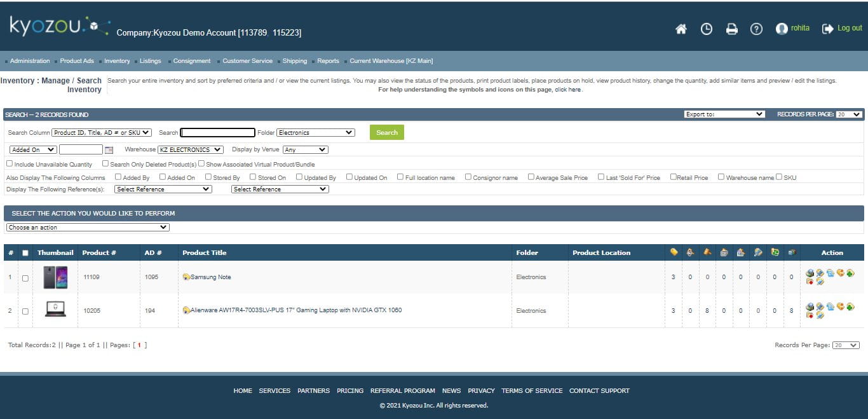This screenshot has height=419, width=868.
Task: Select the Samsung Note row checkbox
Action: (x=25, y=278)
